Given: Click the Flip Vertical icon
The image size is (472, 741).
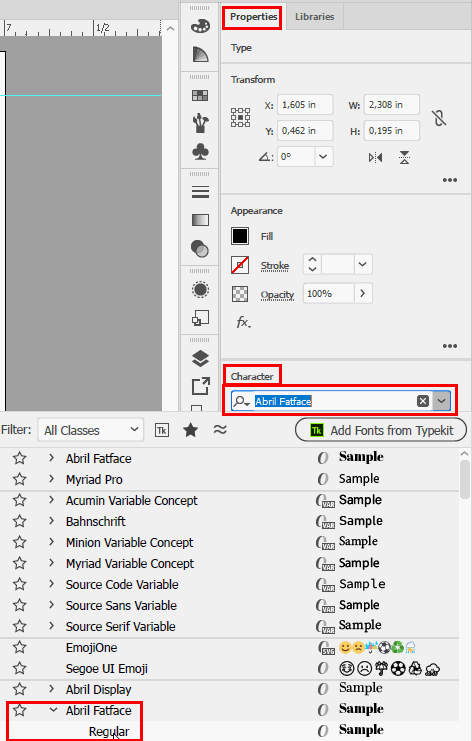Looking at the screenshot, I should coord(404,157).
